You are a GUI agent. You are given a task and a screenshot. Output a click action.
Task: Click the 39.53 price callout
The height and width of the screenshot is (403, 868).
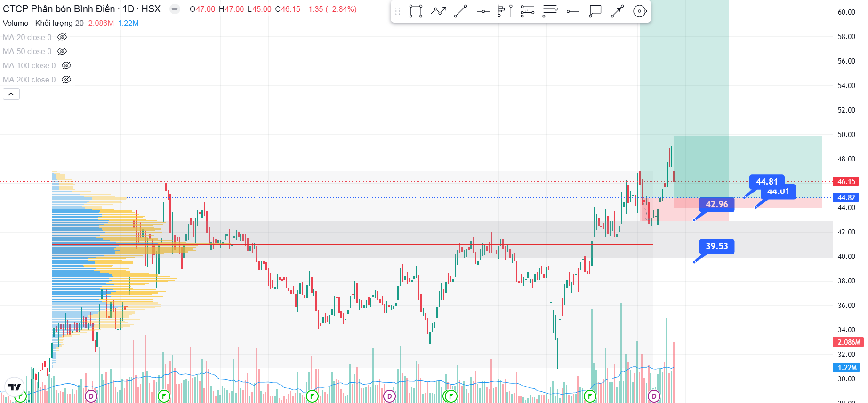tap(717, 246)
